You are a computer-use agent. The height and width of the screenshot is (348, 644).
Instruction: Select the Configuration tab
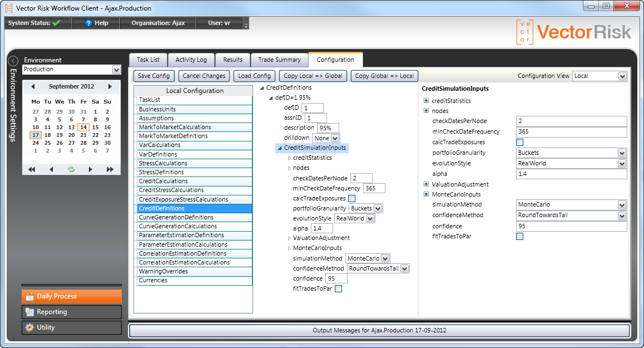335,60
